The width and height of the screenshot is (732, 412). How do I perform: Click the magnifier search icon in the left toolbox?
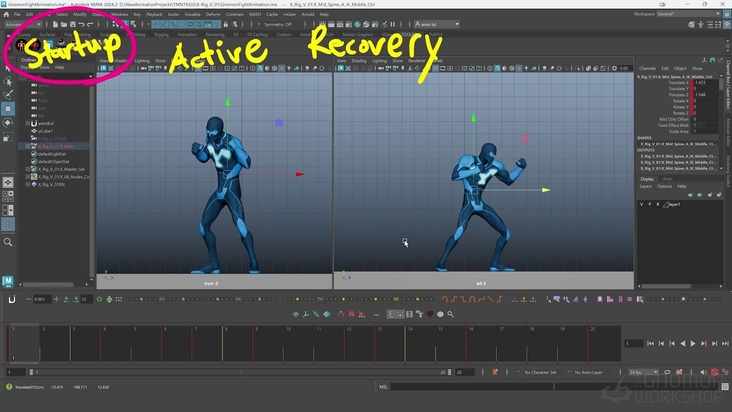[x=8, y=242]
